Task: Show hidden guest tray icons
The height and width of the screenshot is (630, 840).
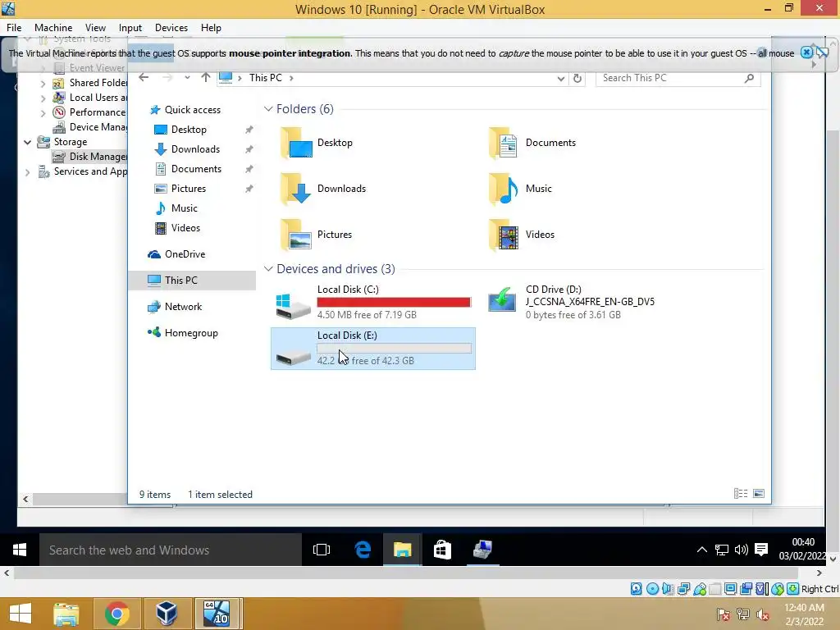Action: pos(701,549)
